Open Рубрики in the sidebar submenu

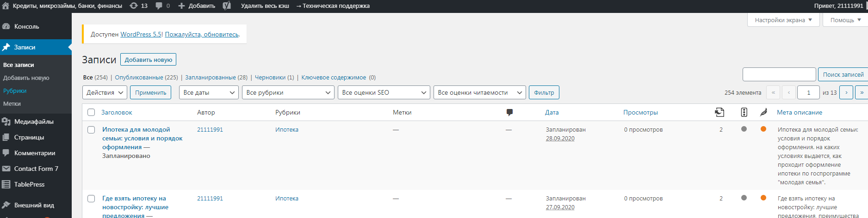tap(15, 91)
